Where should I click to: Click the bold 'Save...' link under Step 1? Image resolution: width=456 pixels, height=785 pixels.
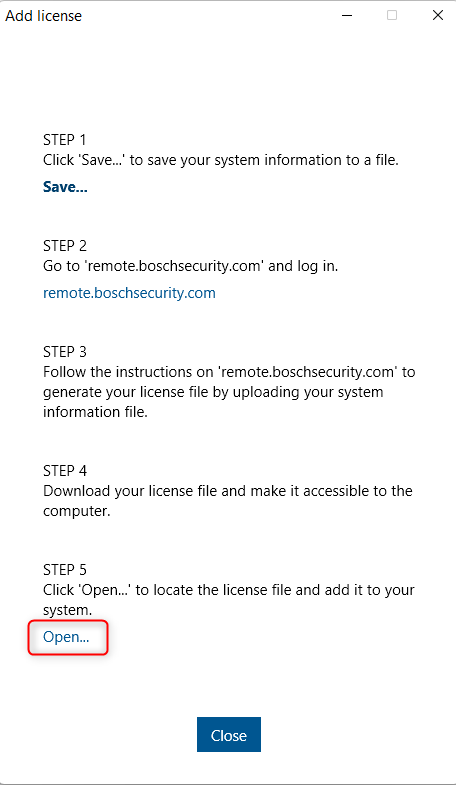coord(65,187)
